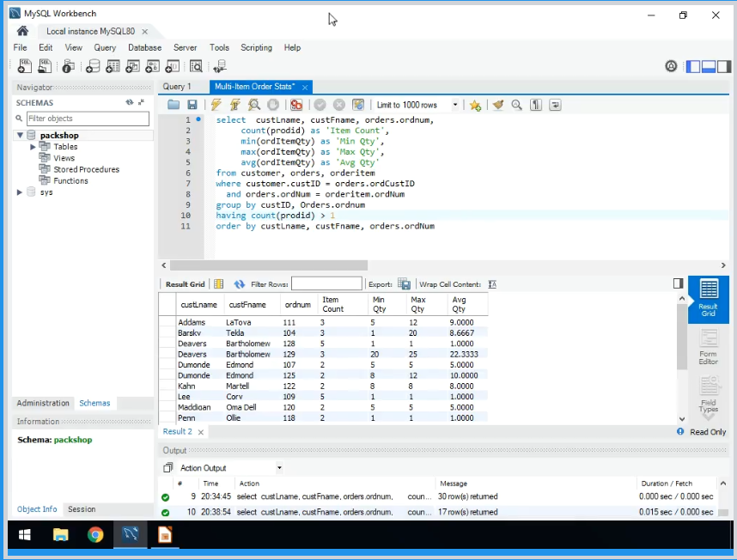Switch to the Query 1 tab
Viewport: 737px width, 560px height.
177,87
